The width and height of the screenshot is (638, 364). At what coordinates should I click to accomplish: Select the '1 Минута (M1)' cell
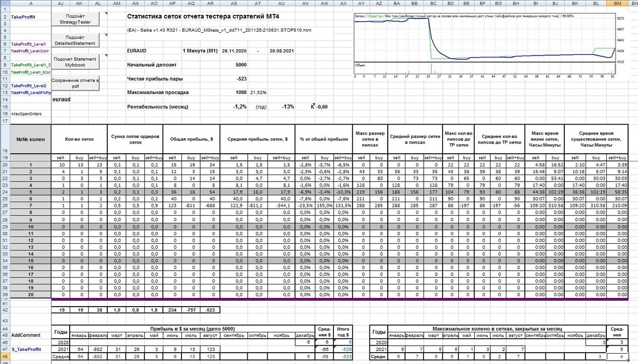coord(200,51)
